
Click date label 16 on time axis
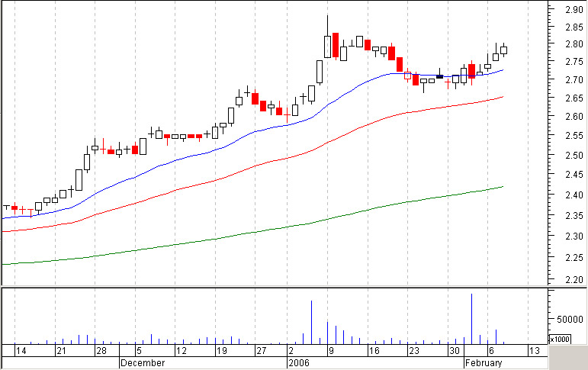pos(374,351)
